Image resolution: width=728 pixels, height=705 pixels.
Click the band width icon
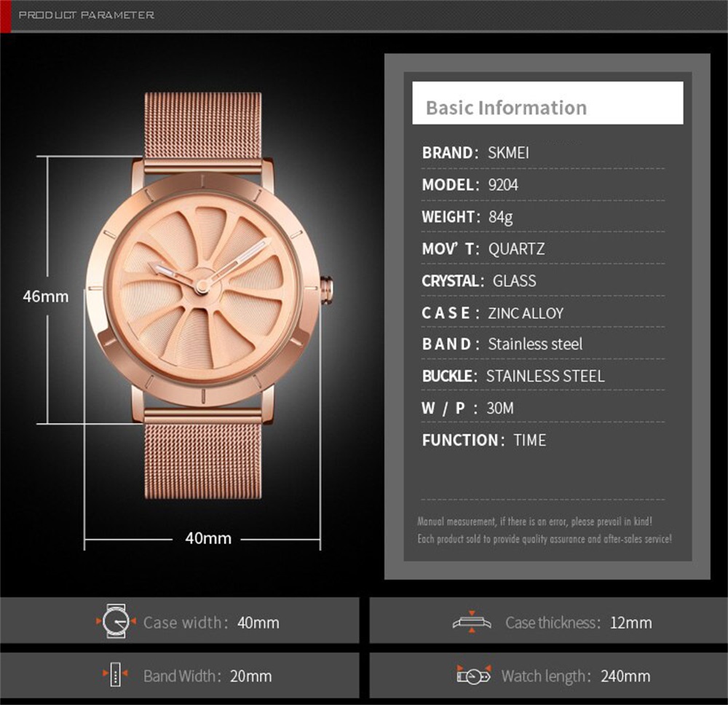tap(116, 675)
